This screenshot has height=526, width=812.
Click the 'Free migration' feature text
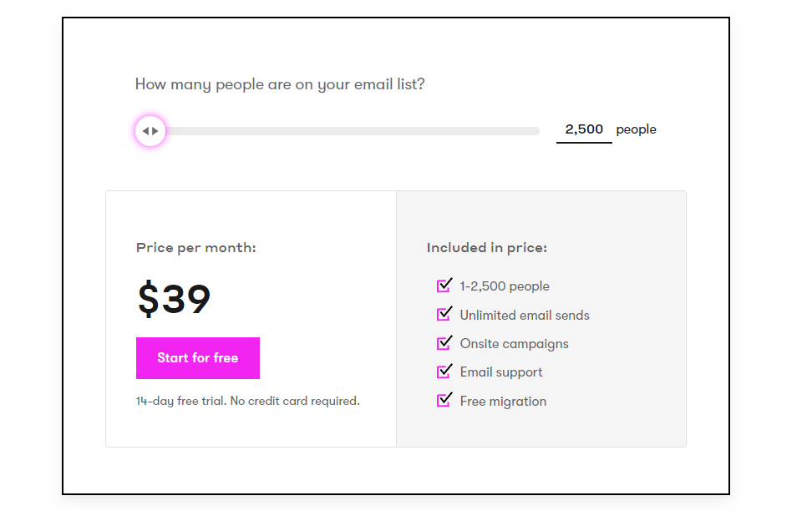(503, 402)
